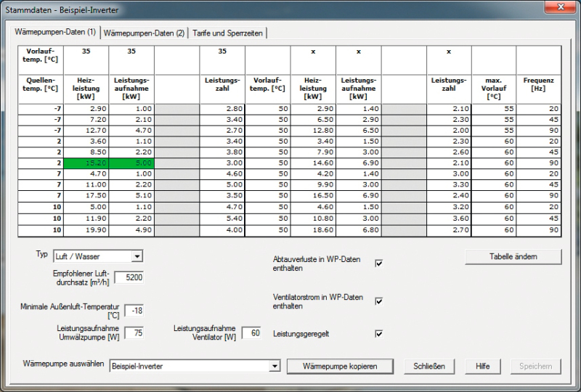Uncheck the Leistungsgeregelt checkbox
581x392 pixels.
pos(378,334)
